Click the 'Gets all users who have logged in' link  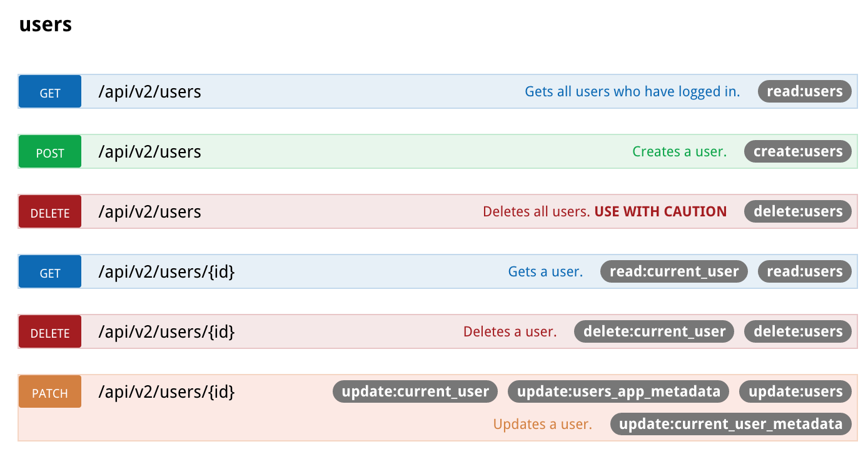(x=632, y=91)
